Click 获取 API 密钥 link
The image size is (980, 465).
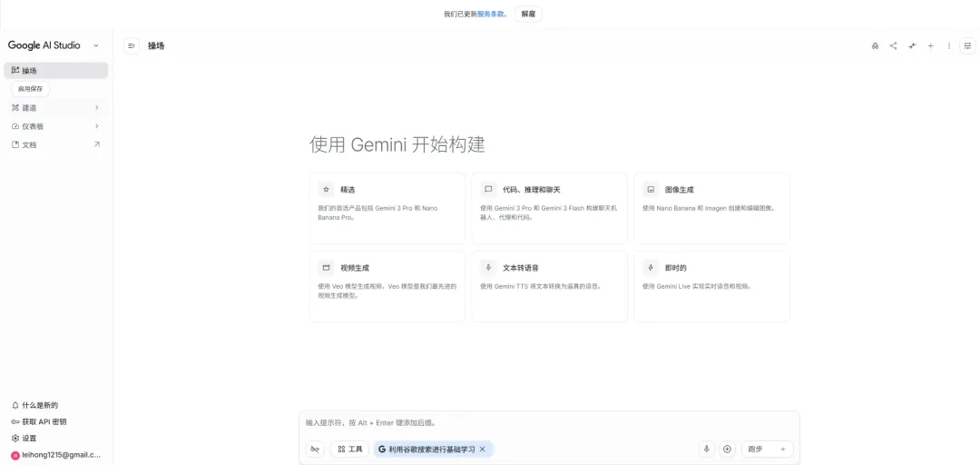(44, 421)
